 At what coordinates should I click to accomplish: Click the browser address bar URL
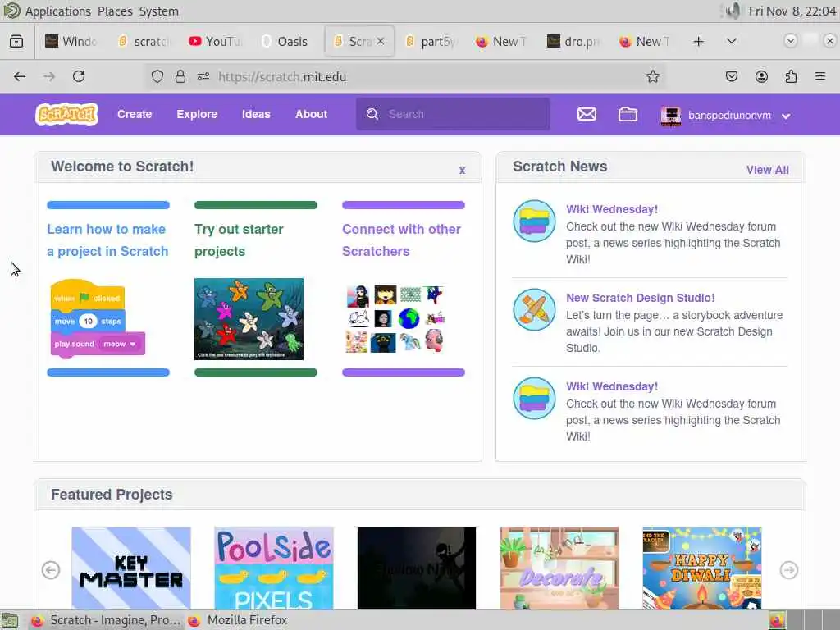[282, 76]
